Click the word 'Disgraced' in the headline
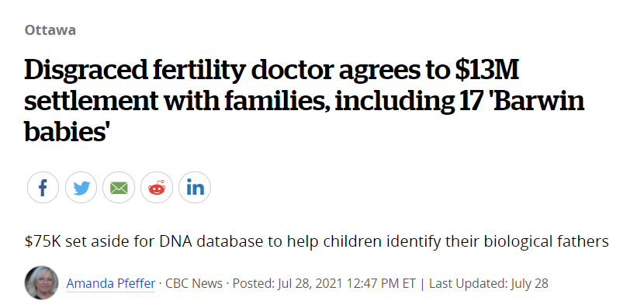Viewport: 644px width, 308px height. click(x=85, y=71)
